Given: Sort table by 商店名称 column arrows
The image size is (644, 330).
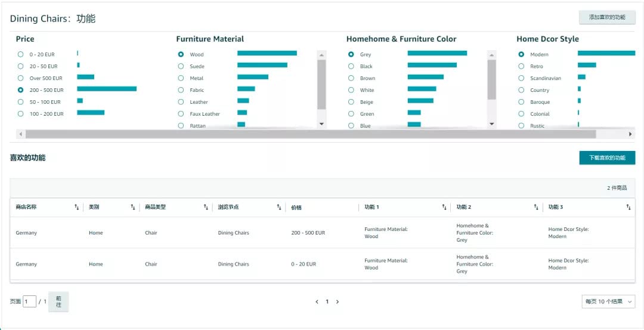Looking at the screenshot, I should [x=76, y=207].
